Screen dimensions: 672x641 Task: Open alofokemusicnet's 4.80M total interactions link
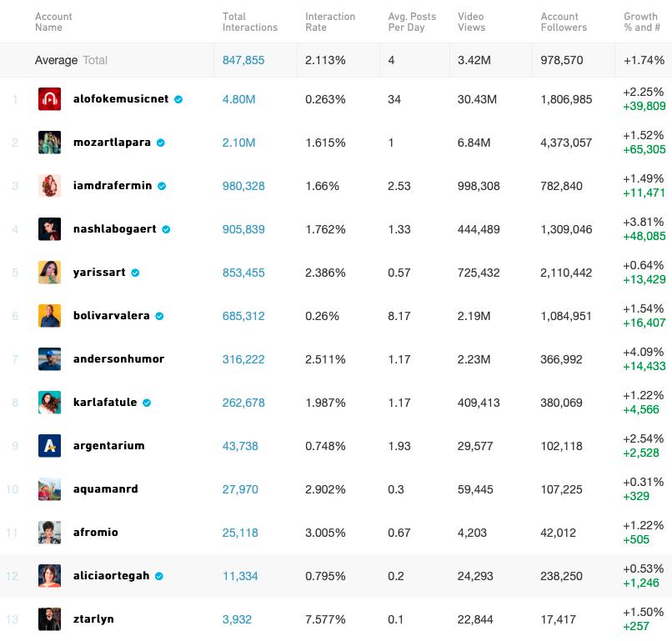coord(238,99)
